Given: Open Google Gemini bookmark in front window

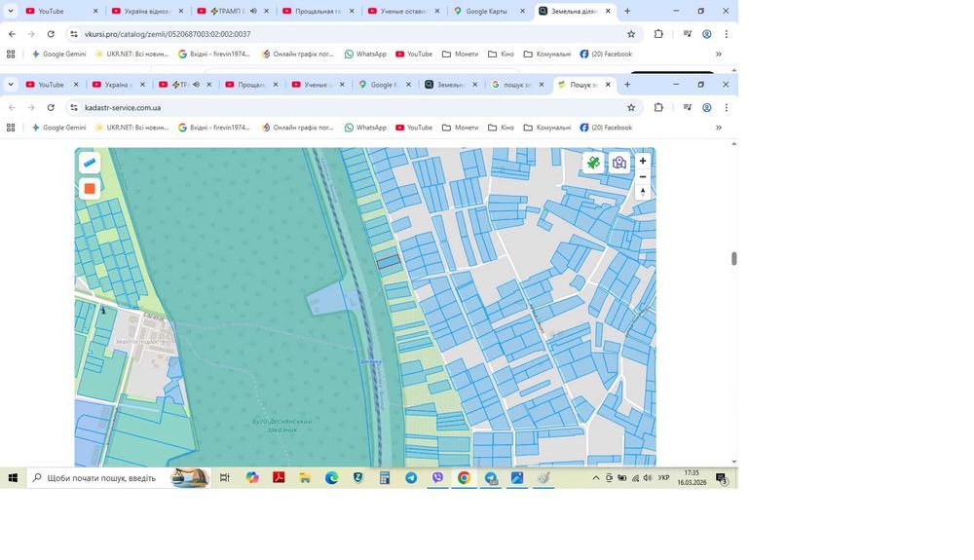Looking at the screenshot, I should pyautogui.click(x=59, y=128).
